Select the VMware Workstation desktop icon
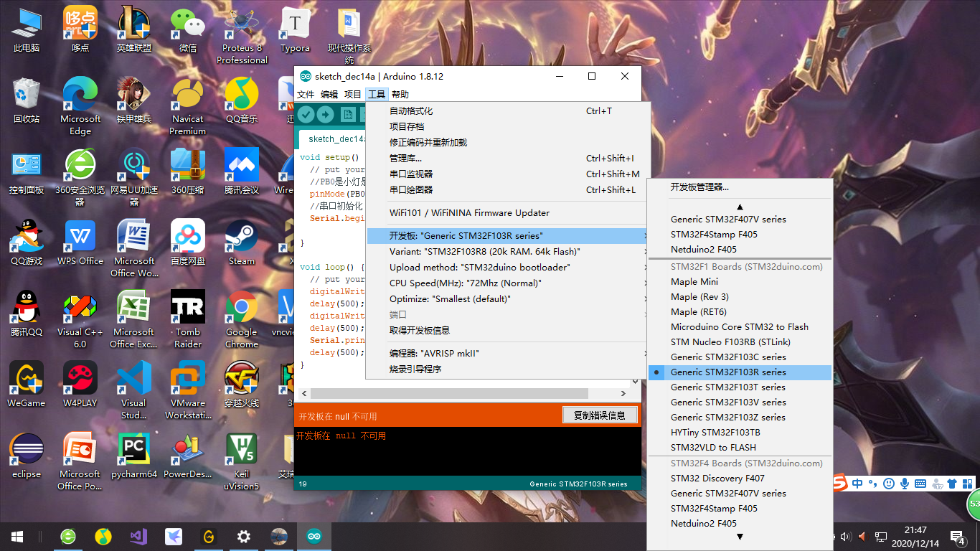Screen dimensions: 980x551 coord(188,390)
